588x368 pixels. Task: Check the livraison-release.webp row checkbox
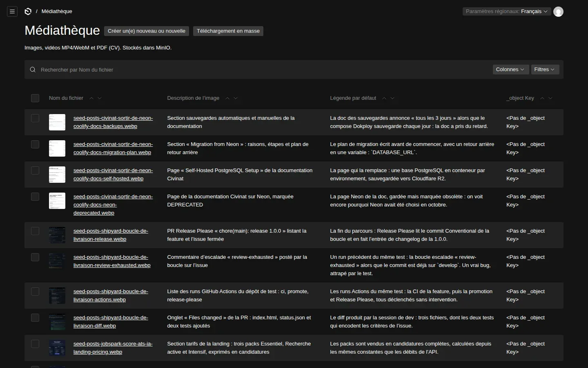click(x=35, y=231)
